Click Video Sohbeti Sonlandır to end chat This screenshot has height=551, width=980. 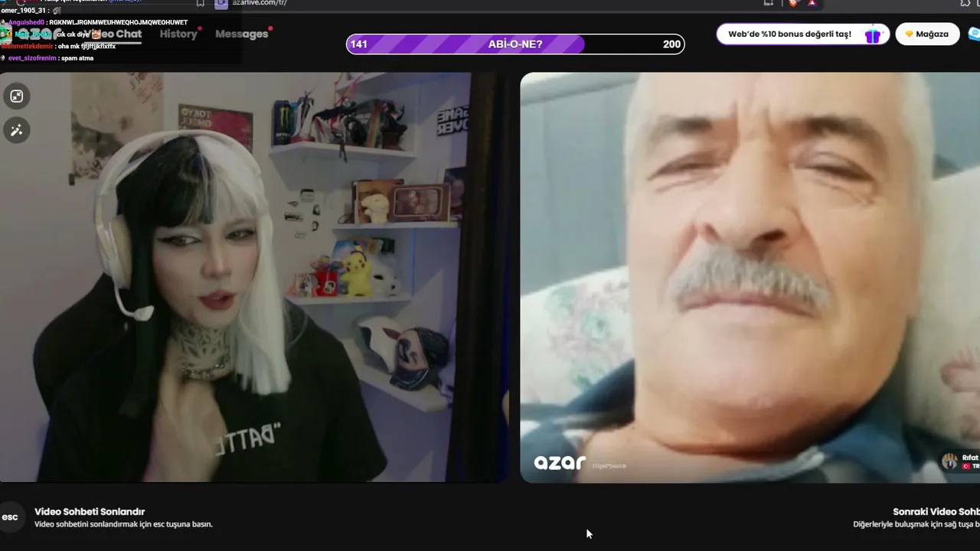click(x=90, y=512)
